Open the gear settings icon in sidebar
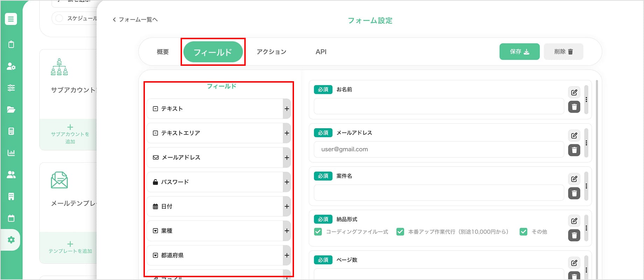Viewport: 644px width, 280px height. click(11, 240)
